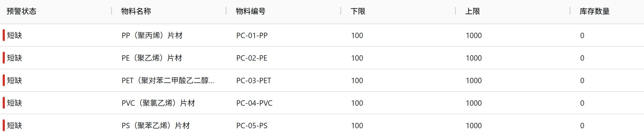Select material code PC-04-PVC
Image resolution: width=644 pixels, height=136 pixels.
point(254,103)
